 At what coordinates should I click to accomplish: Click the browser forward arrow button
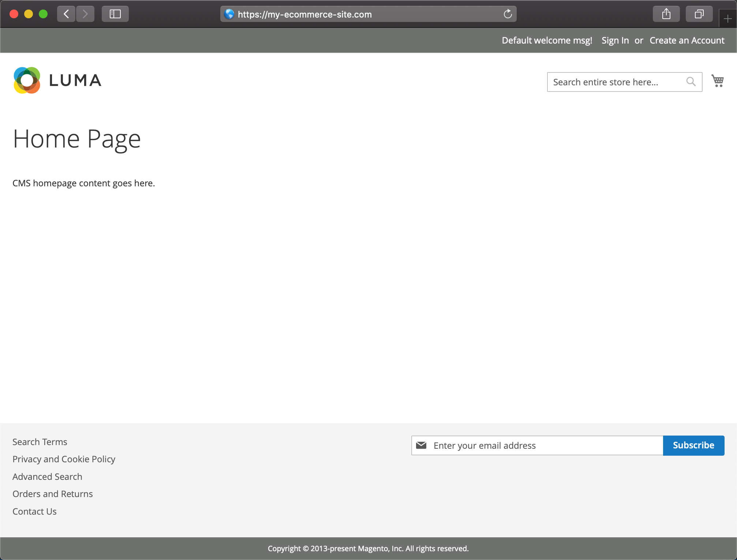click(x=85, y=14)
